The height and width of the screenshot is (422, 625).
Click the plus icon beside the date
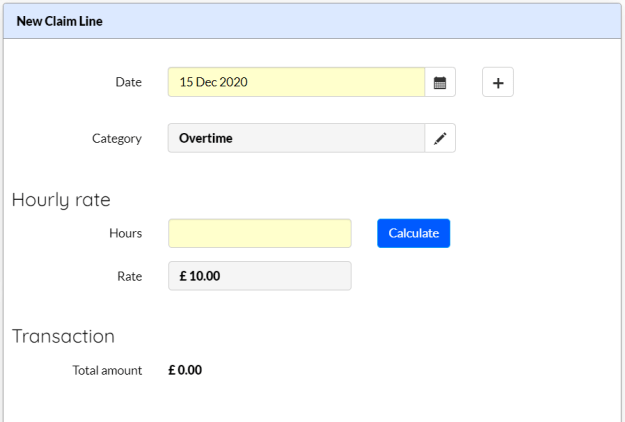click(498, 82)
